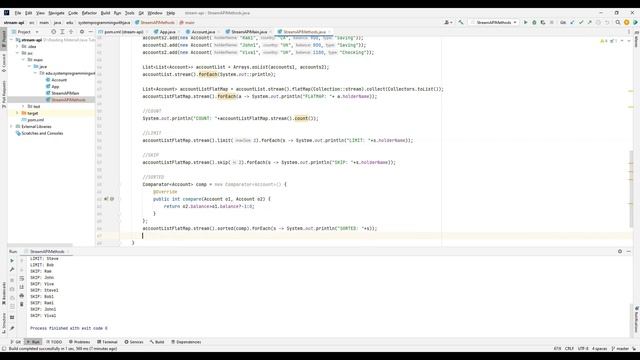Click the Debug bug icon in the toolbar

pos(534,22)
